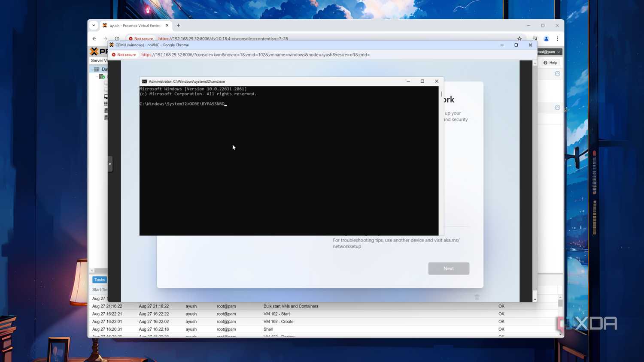
Task: Select the VM 102 - Create task
Action: click(x=278, y=322)
